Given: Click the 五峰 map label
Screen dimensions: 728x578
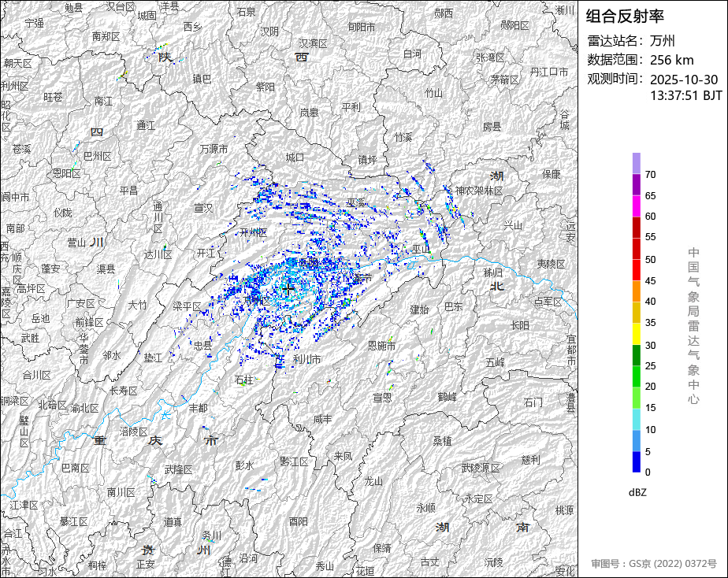Looking at the screenshot, I should coord(496,362).
